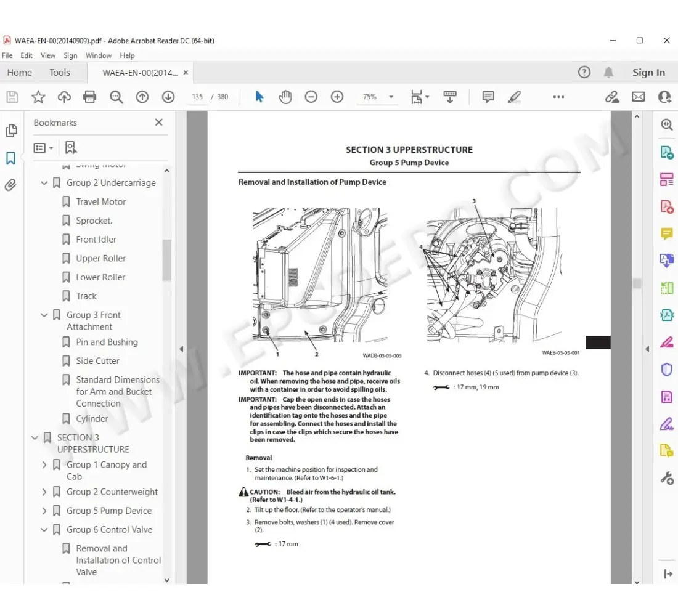
Task: Star this file as favorite
Action: pyautogui.click(x=38, y=97)
